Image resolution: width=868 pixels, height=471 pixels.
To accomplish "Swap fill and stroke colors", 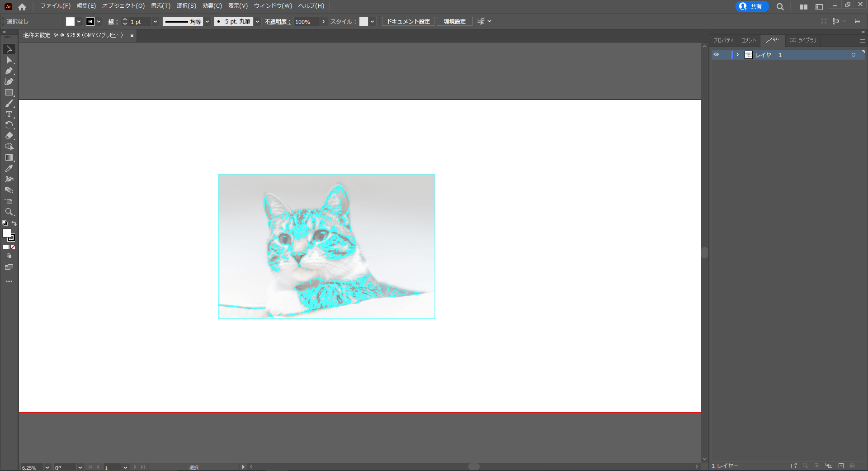I will coord(14,224).
